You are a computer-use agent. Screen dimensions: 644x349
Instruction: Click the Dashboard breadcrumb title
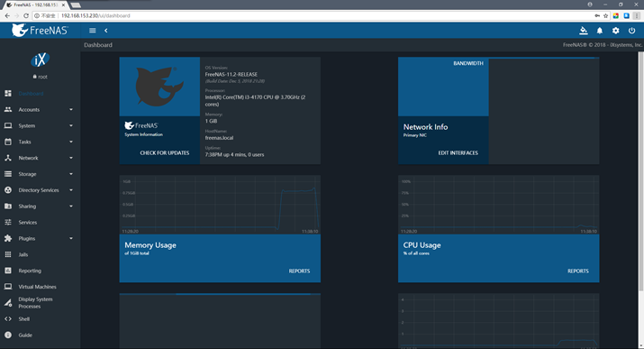[98, 45]
